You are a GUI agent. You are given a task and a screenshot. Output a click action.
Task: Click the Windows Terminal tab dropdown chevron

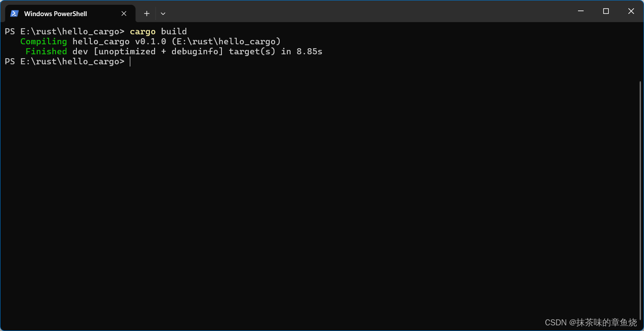tap(163, 13)
